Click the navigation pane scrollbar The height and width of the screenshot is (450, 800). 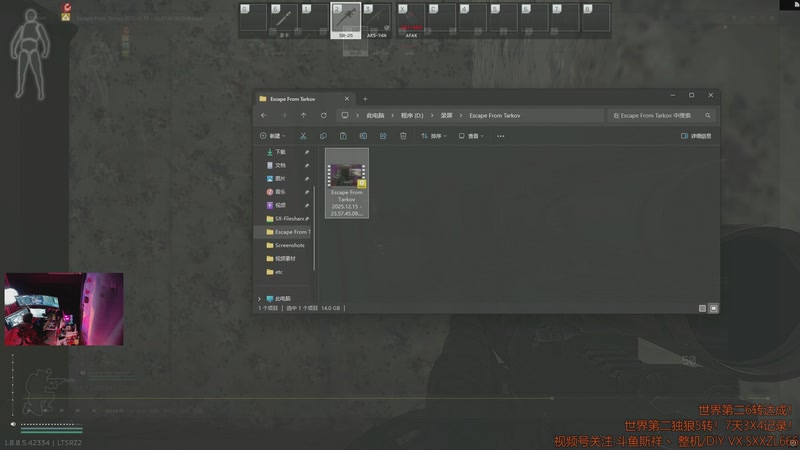(314, 228)
